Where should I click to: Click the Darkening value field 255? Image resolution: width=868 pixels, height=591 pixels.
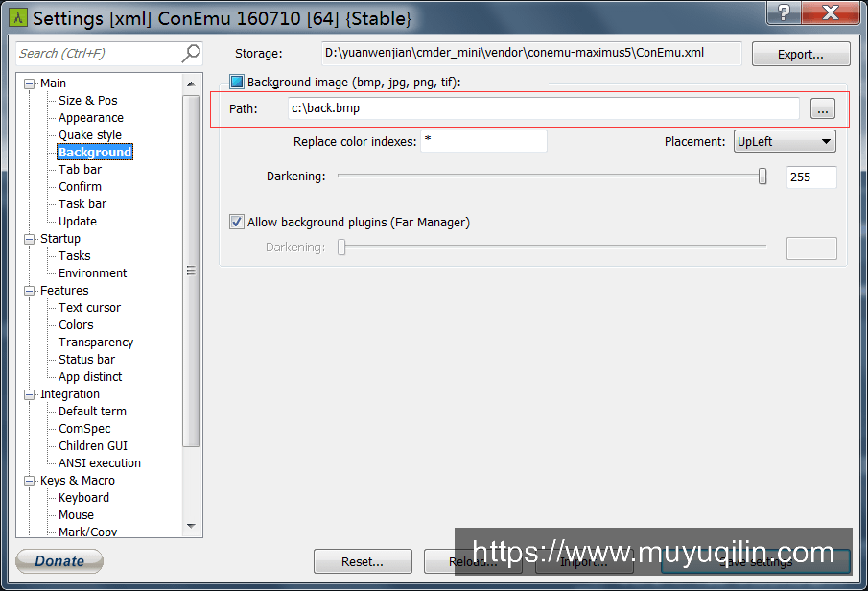coord(811,177)
